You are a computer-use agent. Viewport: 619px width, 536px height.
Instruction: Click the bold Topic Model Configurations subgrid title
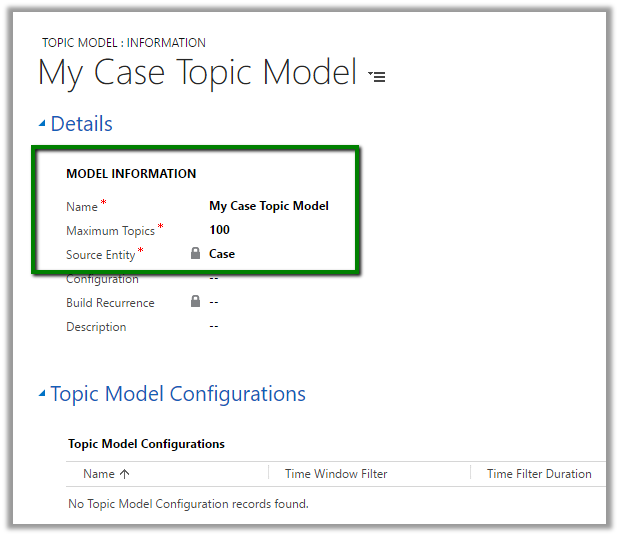[x=146, y=444]
